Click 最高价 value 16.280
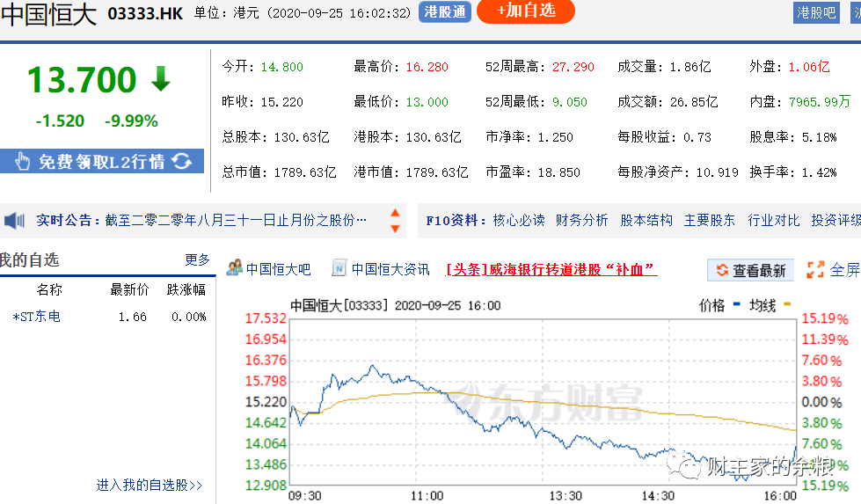The height and width of the screenshot is (504, 861). [x=427, y=67]
